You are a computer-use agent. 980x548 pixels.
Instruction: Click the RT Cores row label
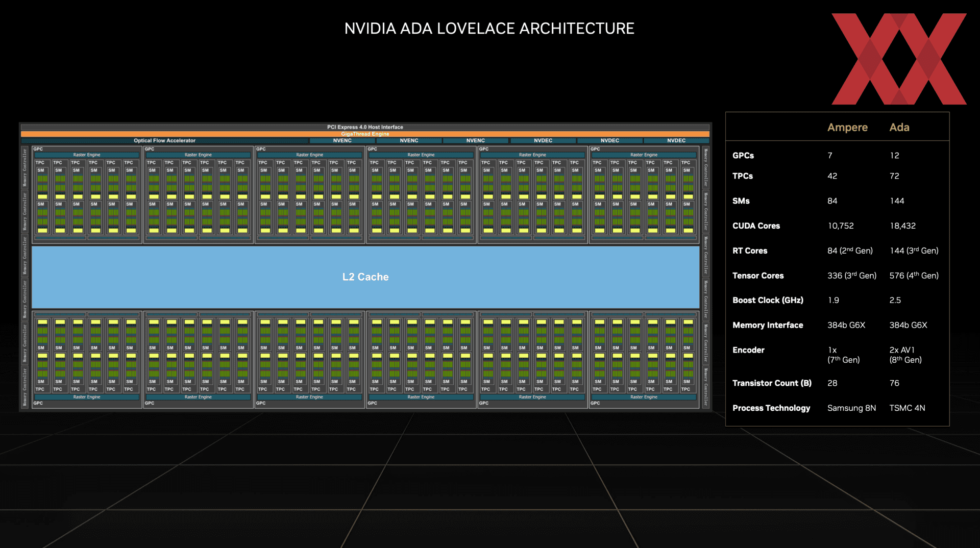(750, 251)
